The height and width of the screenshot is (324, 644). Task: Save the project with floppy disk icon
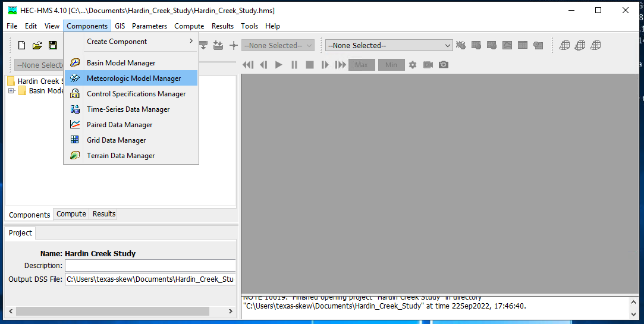[x=52, y=46]
